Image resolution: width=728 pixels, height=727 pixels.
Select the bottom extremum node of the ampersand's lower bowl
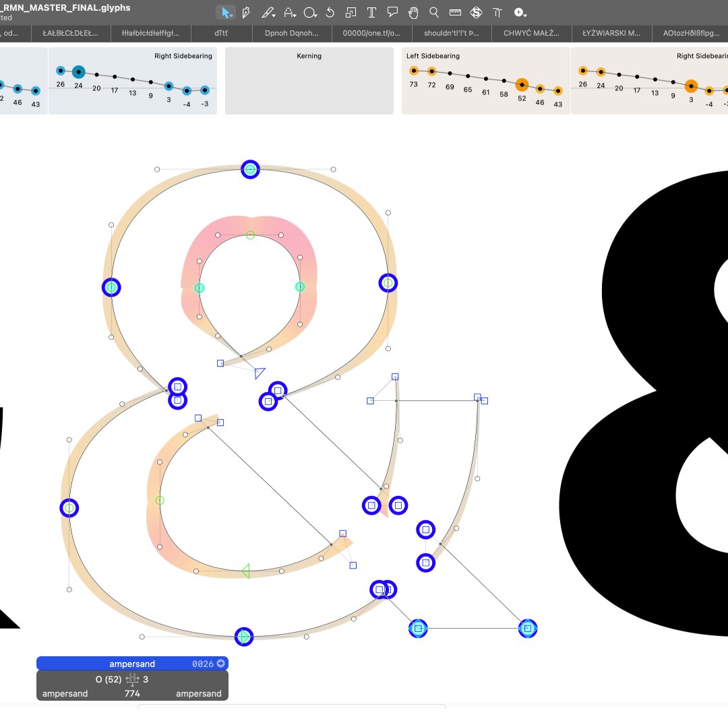pos(244,637)
